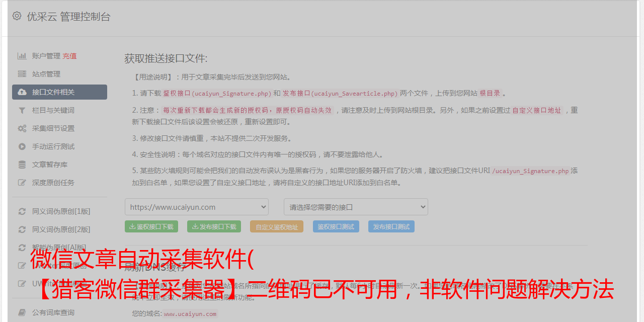Screen dimensions: 644x322
Task: Click the blue 鉴权接口测试 button
Action: [336, 226]
